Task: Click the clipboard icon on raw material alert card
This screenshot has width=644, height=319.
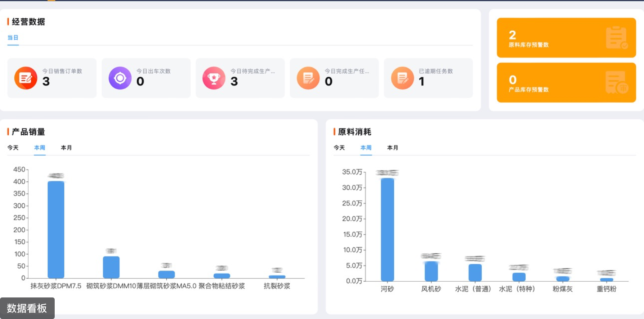Action: tap(617, 38)
